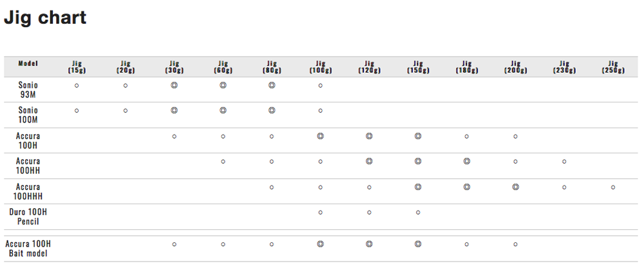Select the Jig (250g) column header

coord(612,67)
